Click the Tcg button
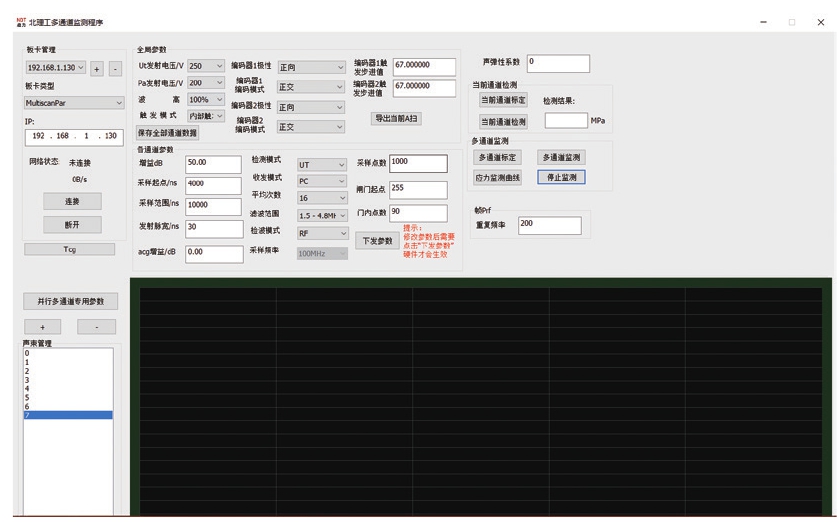Viewport: 839px width, 523px height. (x=69, y=249)
